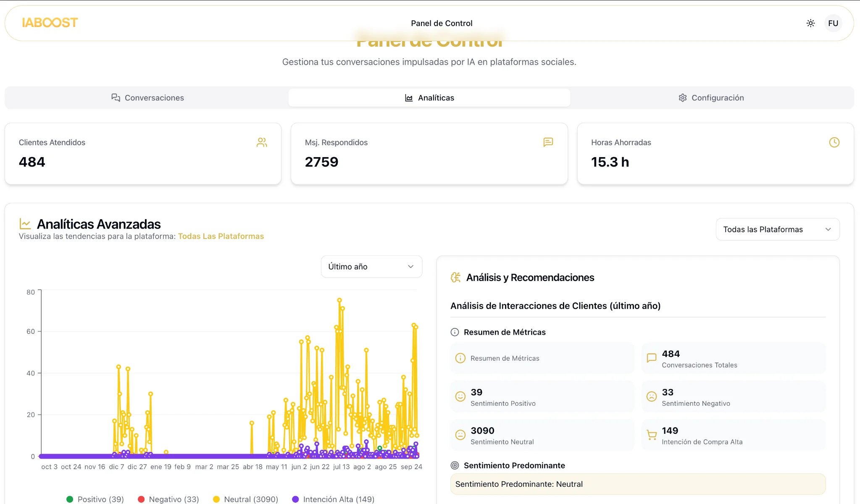860x504 pixels.
Task: Click the Intención de Compra Alta cart icon
Action: pyautogui.click(x=651, y=435)
